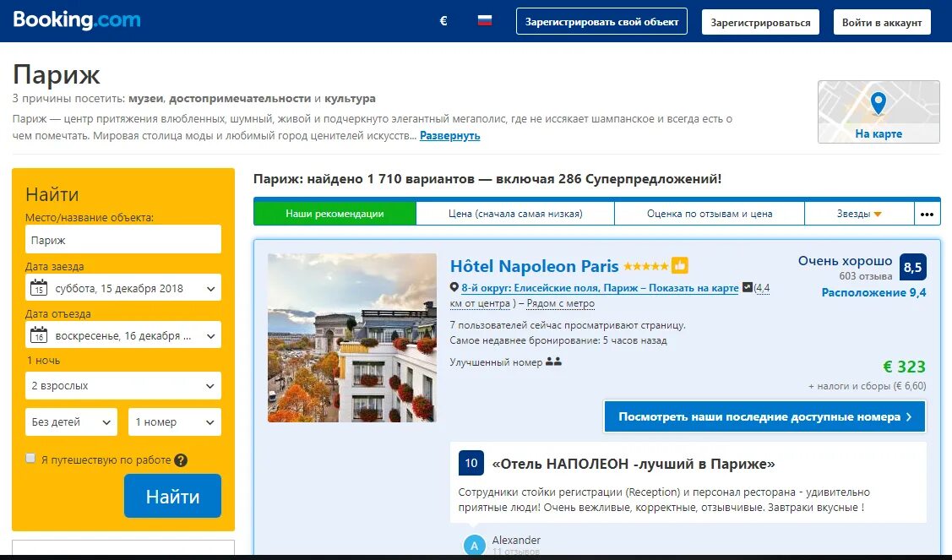Click the check-in calendar icon

tap(39, 287)
